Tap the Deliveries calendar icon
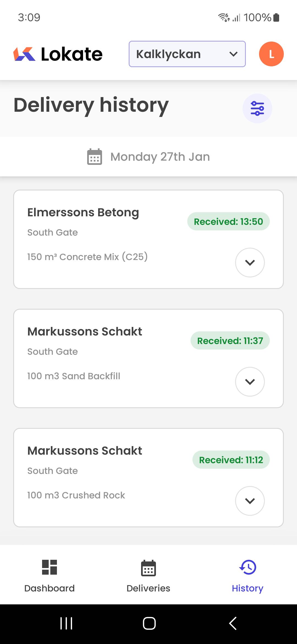The width and height of the screenshot is (297, 644). tap(148, 568)
